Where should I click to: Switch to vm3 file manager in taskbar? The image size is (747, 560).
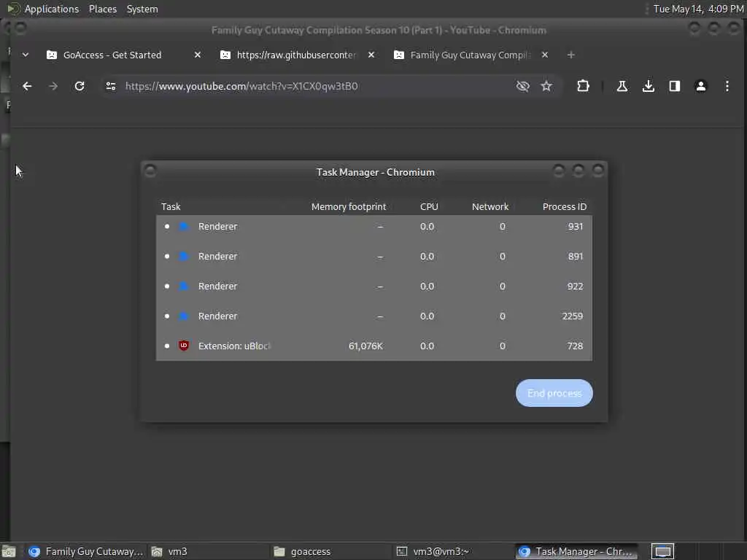[208, 551]
